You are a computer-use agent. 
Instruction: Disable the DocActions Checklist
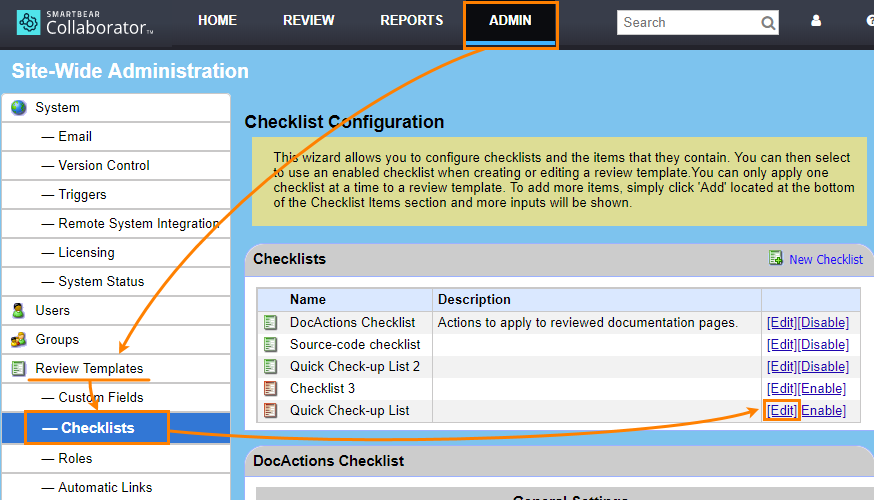823,322
